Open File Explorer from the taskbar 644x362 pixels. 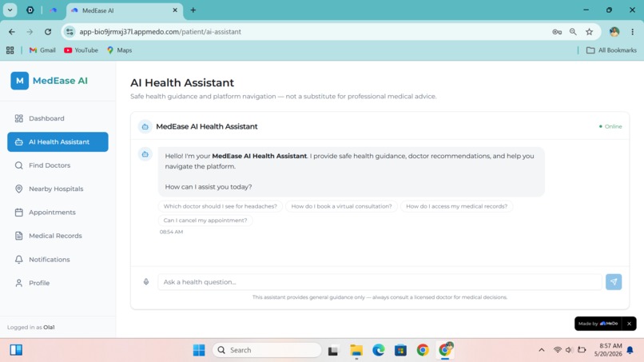click(x=356, y=350)
